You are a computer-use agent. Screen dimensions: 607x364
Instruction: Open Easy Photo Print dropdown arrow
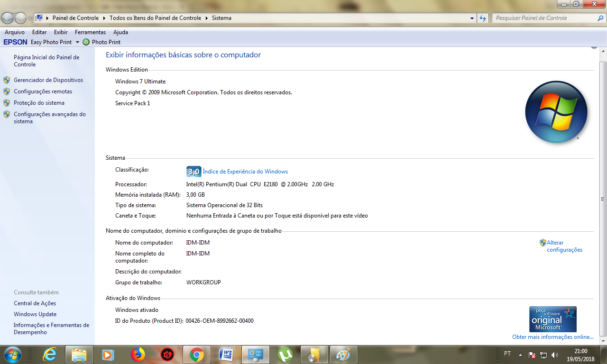tap(77, 42)
